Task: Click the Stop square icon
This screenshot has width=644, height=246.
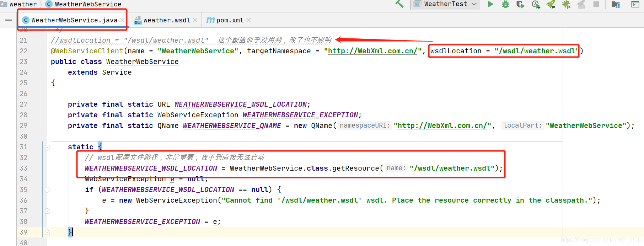Action: [596, 4]
